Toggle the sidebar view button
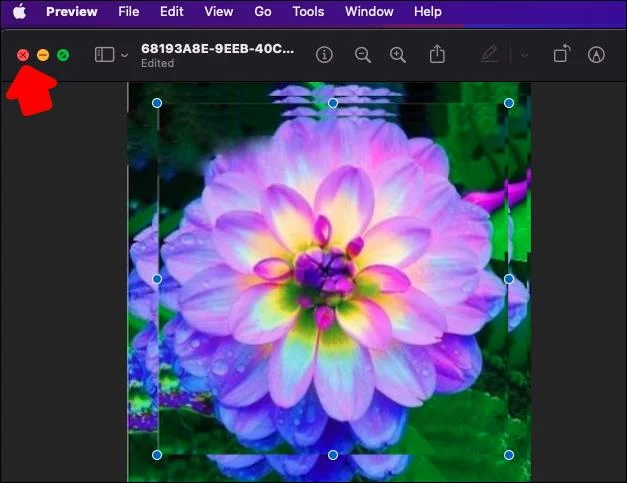This screenshot has width=627, height=483. (x=104, y=55)
